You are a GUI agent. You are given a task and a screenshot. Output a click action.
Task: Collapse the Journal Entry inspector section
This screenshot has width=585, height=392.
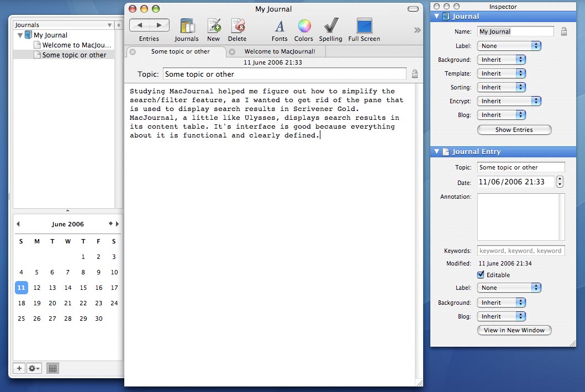click(x=436, y=151)
